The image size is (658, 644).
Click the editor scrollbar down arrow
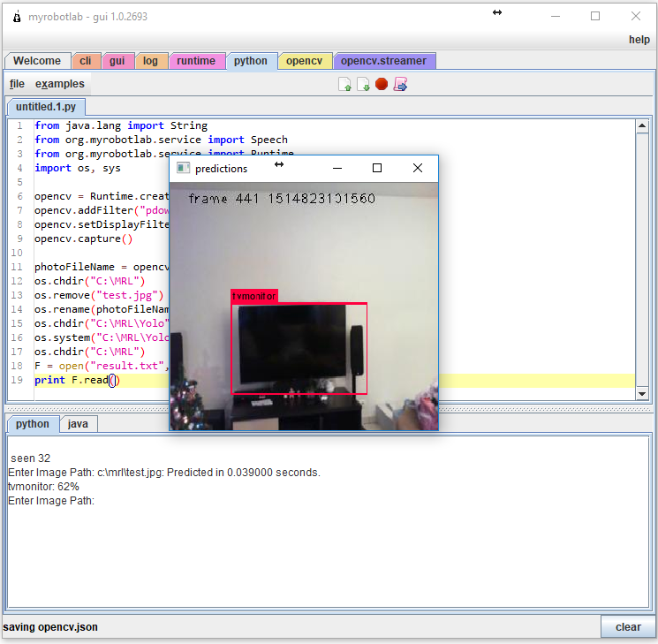pyautogui.click(x=641, y=393)
